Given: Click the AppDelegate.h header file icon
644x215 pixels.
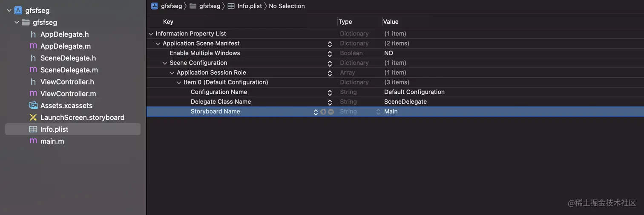Looking at the screenshot, I should pos(33,34).
